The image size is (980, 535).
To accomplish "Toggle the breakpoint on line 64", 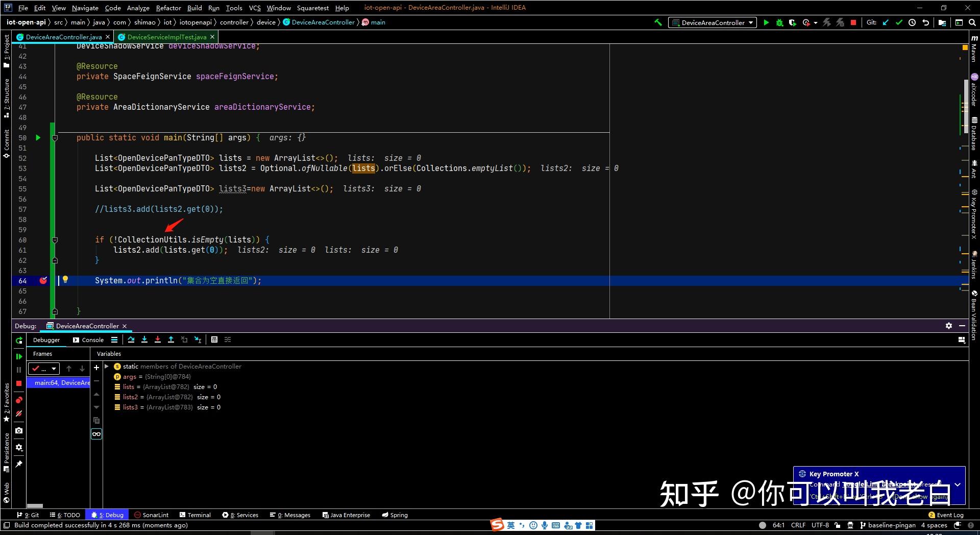I will point(43,280).
